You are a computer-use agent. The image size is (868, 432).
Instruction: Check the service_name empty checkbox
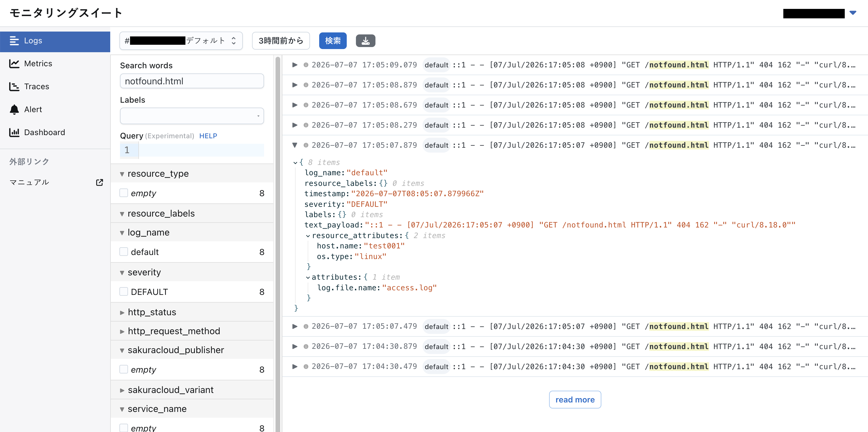[124, 428]
